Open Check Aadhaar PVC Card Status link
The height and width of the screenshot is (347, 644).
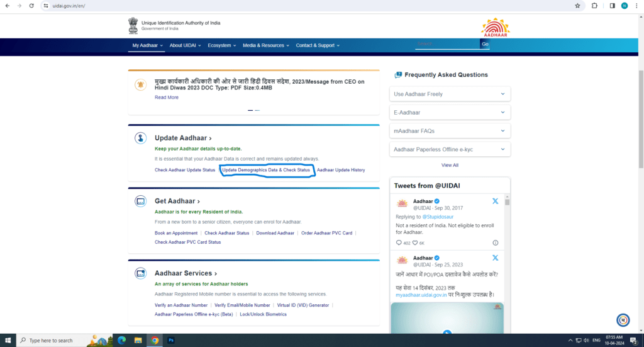coord(187,242)
